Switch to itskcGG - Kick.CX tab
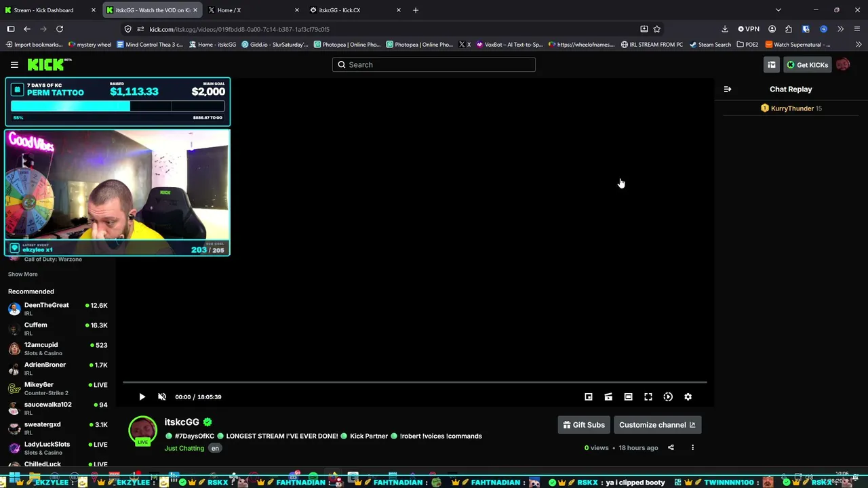This screenshot has width=868, height=488. (x=355, y=10)
